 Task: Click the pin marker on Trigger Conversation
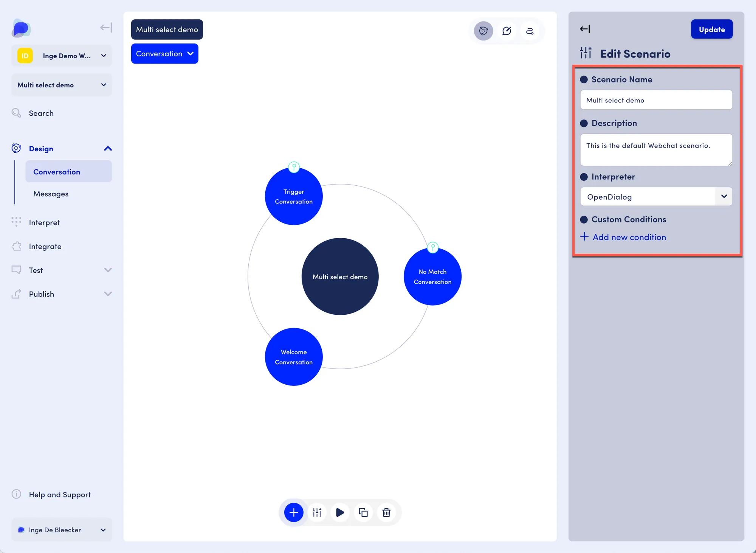coord(294,167)
